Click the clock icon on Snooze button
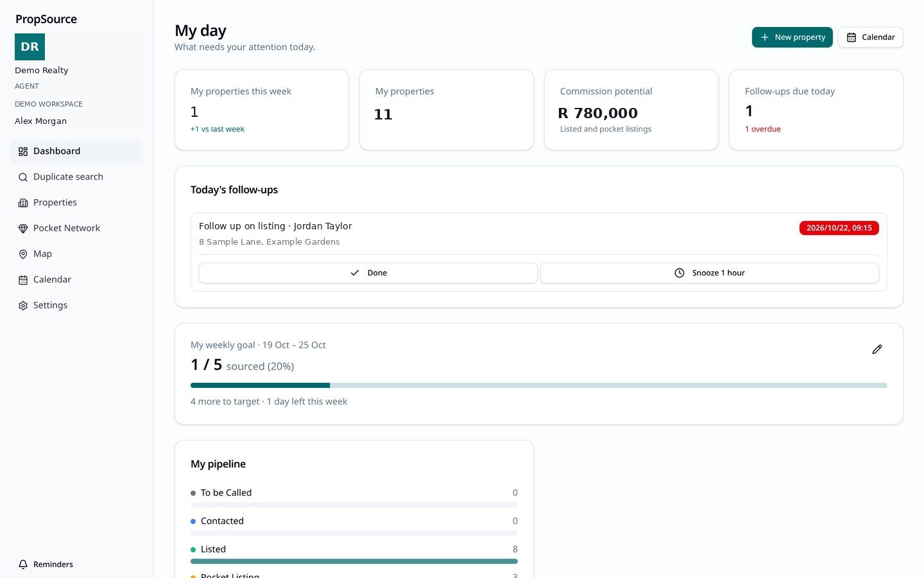The height and width of the screenshot is (578, 924). [x=680, y=273]
